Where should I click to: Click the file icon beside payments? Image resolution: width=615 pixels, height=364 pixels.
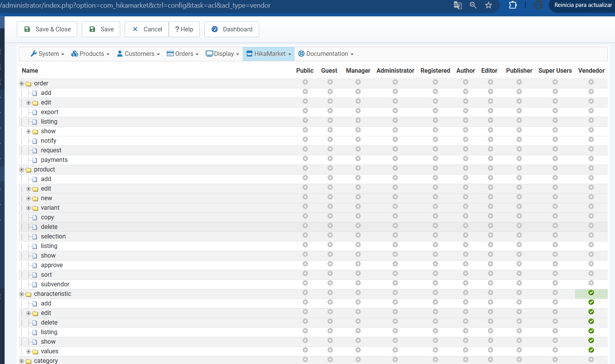click(35, 160)
